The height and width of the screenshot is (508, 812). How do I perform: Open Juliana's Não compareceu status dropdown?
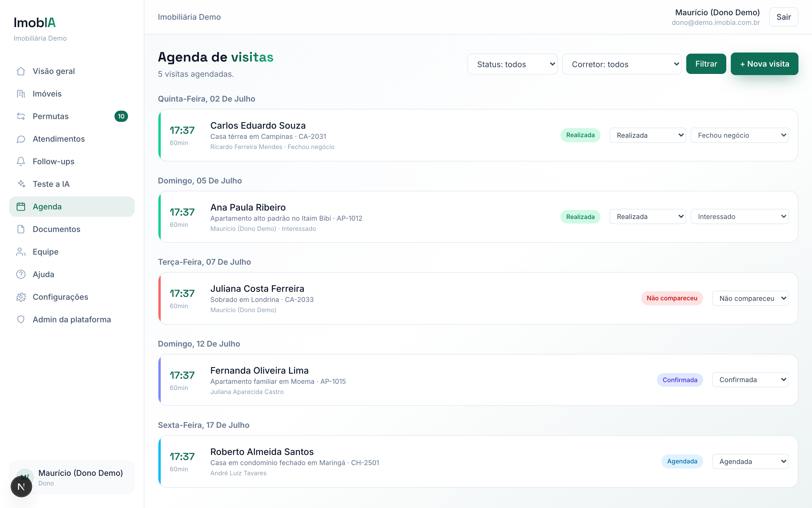(750, 298)
